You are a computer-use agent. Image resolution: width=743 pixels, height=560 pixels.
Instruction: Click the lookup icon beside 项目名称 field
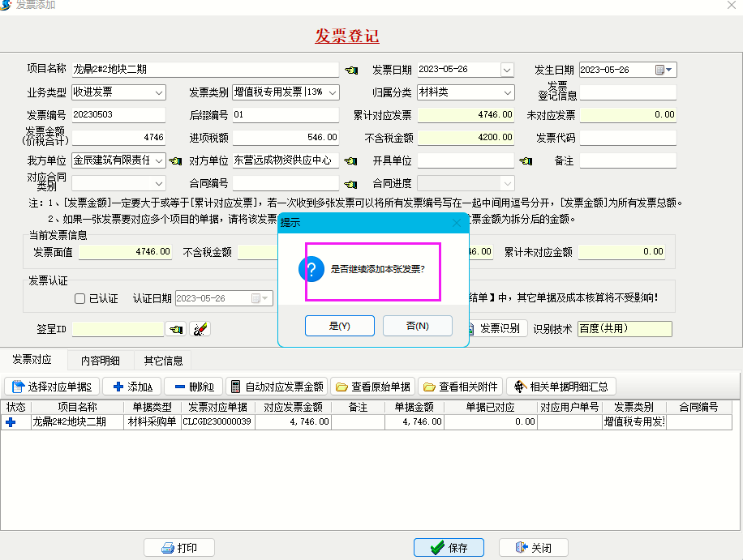click(x=351, y=70)
